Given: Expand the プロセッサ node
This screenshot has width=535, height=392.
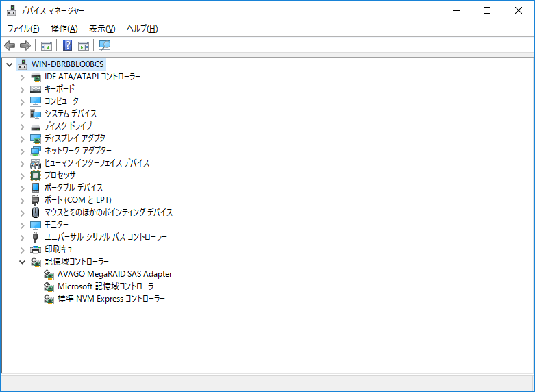Looking at the screenshot, I should [x=22, y=176].
